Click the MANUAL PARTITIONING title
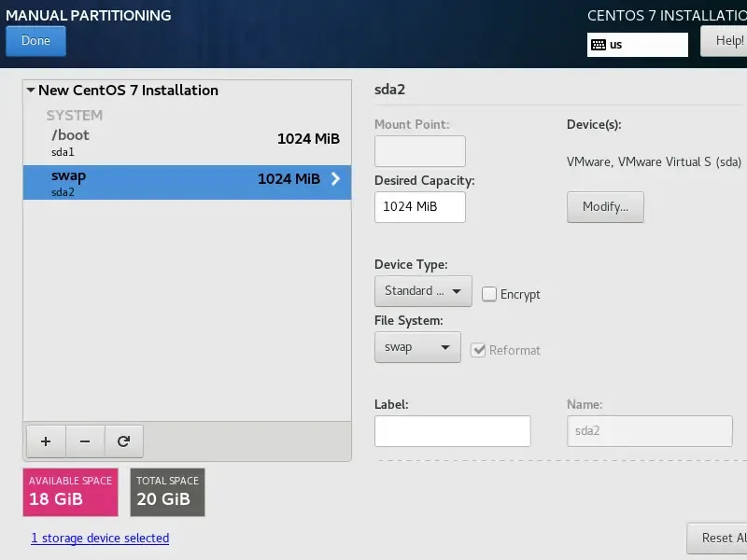Viewport: 747px width, 560px height. [x=88, y=15]
